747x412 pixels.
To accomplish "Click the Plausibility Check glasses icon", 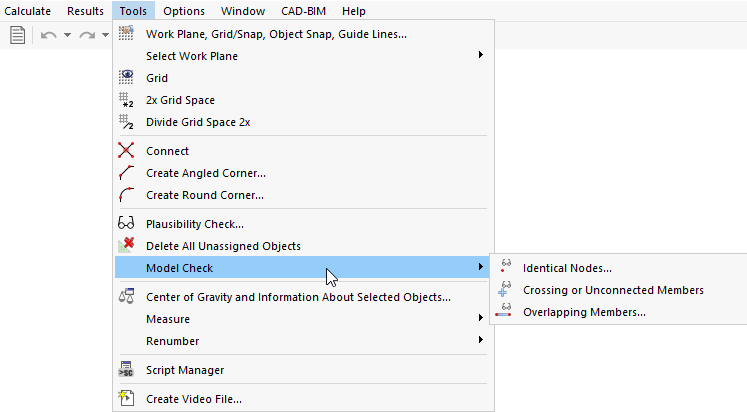I will (126, 224).
